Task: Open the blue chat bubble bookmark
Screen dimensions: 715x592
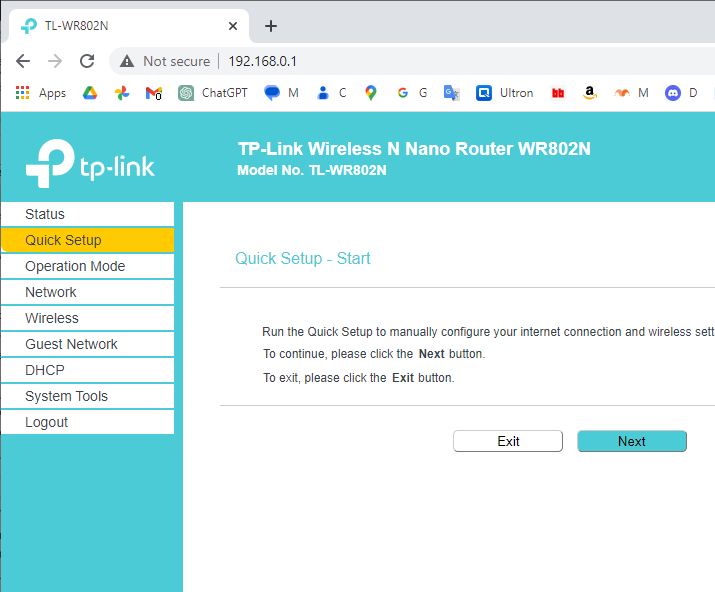Action: point(281,93)
